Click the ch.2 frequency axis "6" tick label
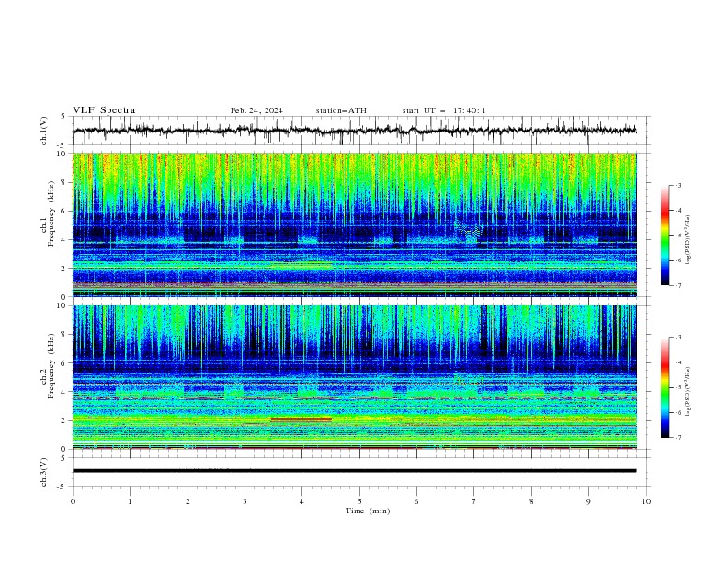 [x=64, y=363]
